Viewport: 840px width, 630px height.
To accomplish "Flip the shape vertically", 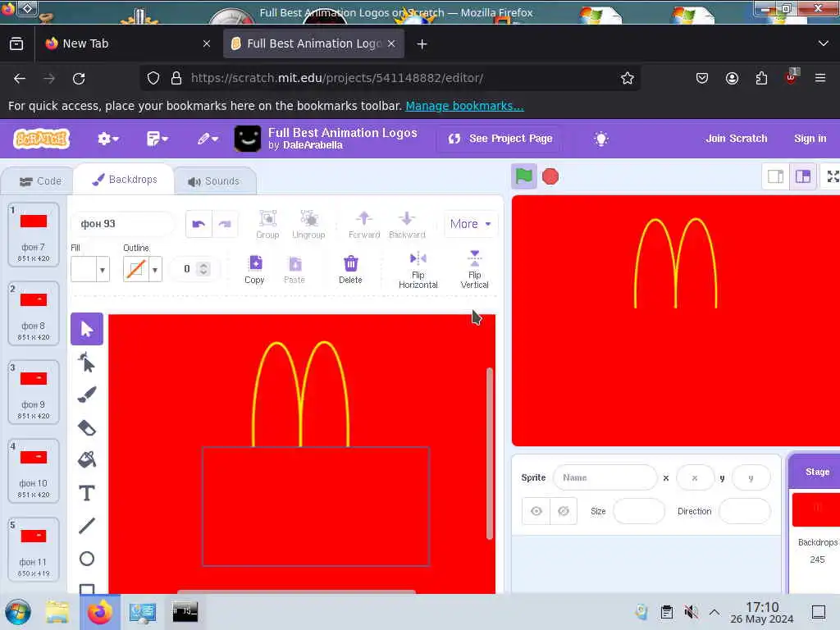I will coord(475,270).
